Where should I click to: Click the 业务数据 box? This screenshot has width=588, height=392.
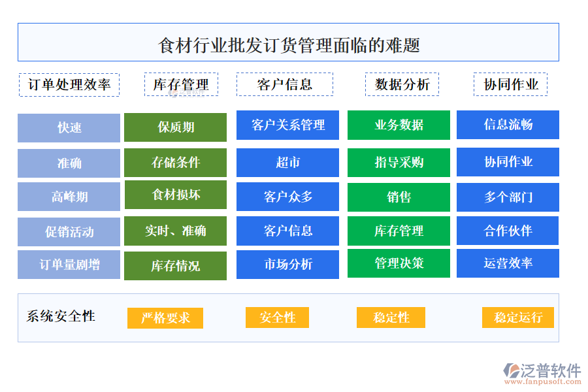[x=399, y=125]
